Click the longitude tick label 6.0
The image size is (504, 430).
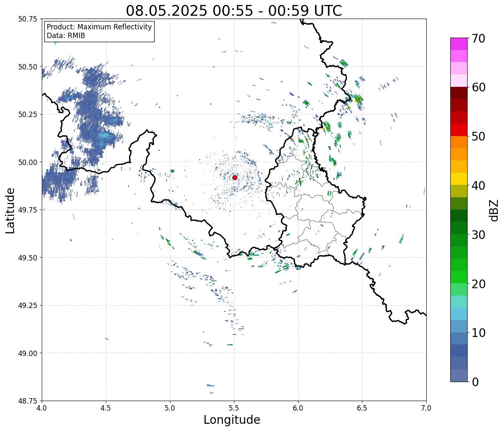coord(298,408)
